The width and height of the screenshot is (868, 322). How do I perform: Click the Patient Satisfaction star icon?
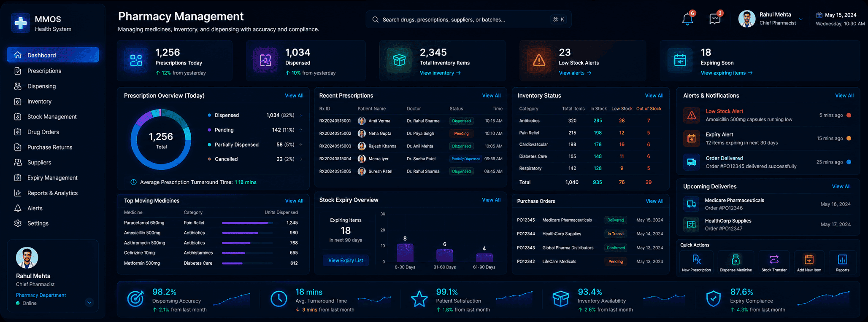click(x=419, y=298)
